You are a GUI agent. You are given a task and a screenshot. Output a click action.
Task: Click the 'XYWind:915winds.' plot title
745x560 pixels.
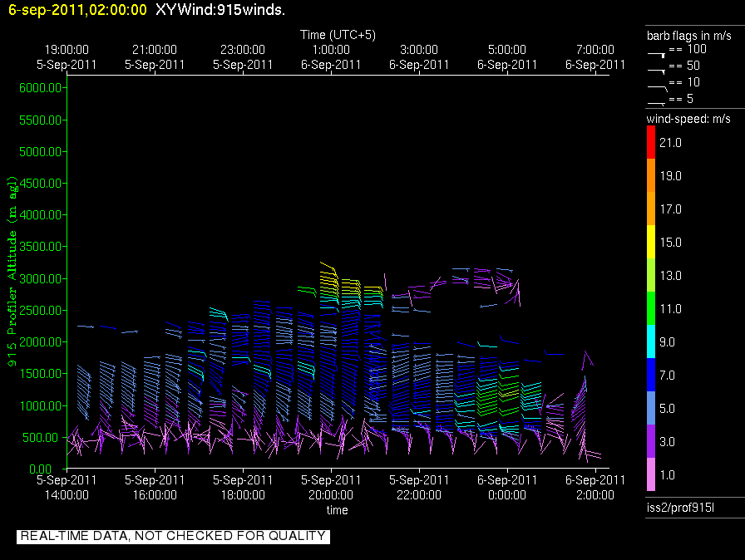pos(220,10)
